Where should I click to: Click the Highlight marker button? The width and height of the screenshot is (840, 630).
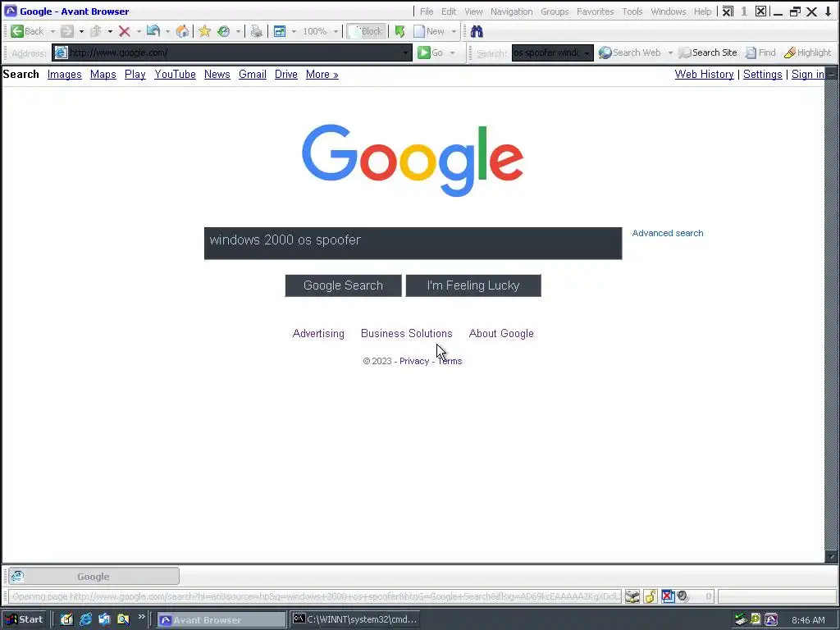pos(808,52)
